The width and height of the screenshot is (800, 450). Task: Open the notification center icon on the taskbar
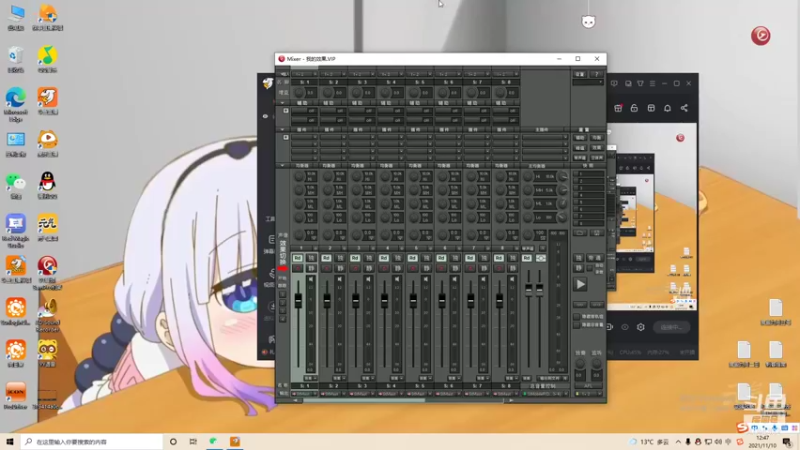pos(787,441)
